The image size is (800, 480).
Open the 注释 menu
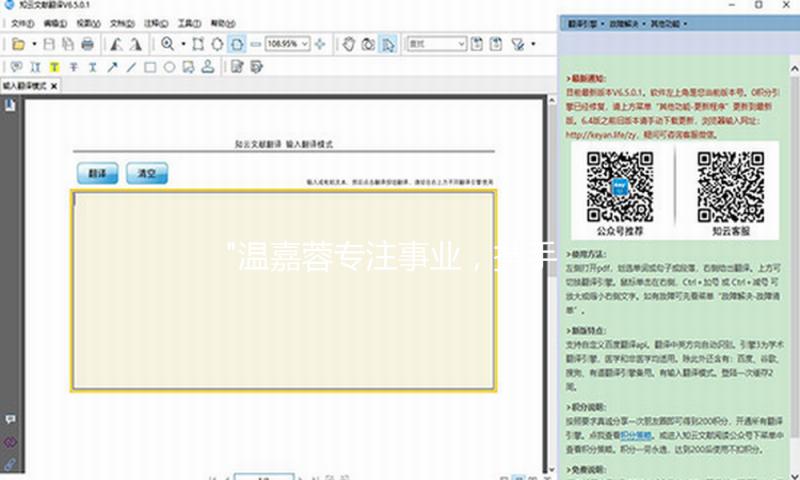pos(156,23)
